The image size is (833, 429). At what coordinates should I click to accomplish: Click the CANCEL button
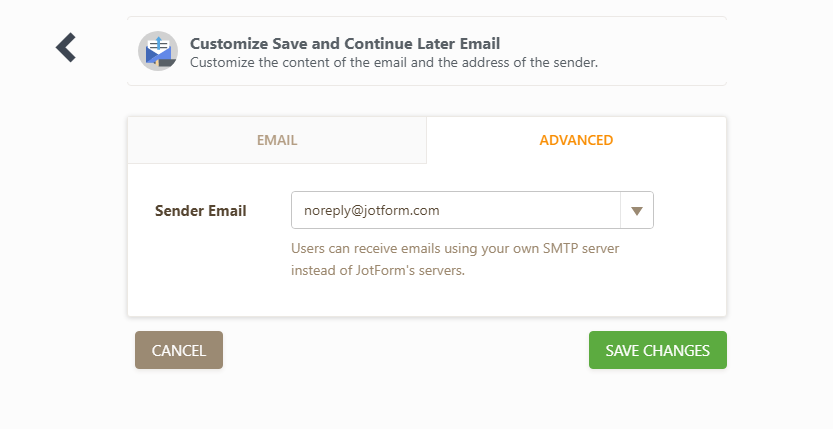click(179, 350)
